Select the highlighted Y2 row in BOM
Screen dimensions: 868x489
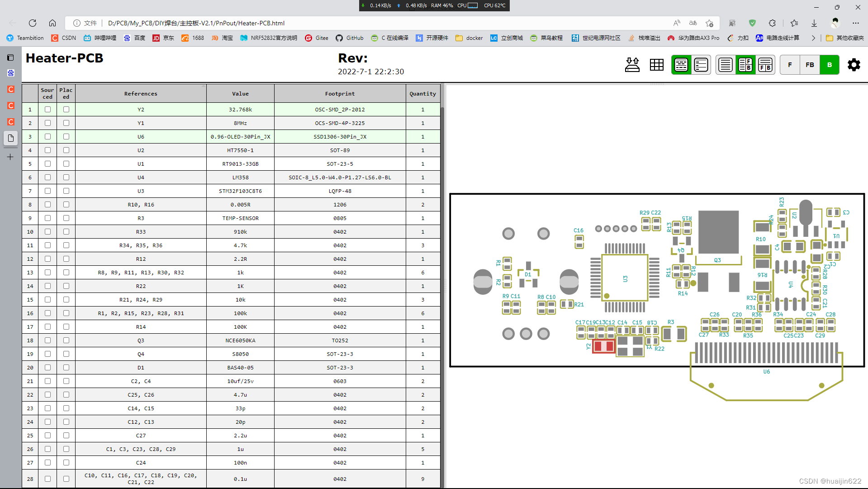[141, 109]
